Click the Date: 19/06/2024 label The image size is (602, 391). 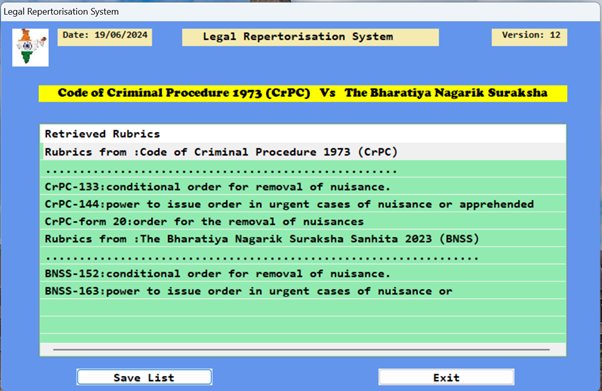click(x=105, y=37)
